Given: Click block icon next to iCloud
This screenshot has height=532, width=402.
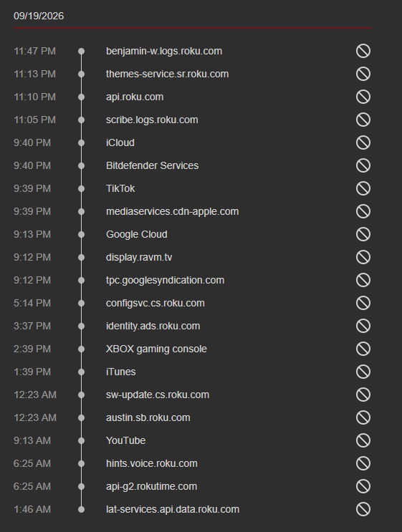Looking at the screenshot, I should click(363, 142).
